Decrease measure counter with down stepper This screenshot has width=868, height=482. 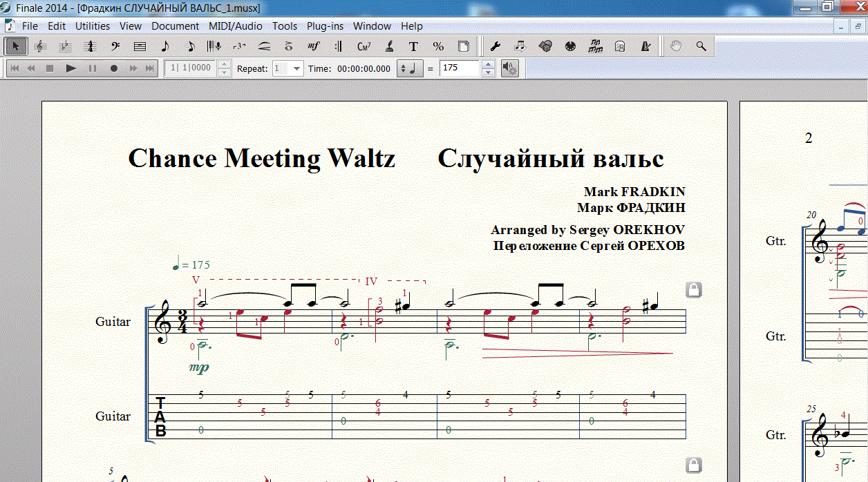(224, 73)
